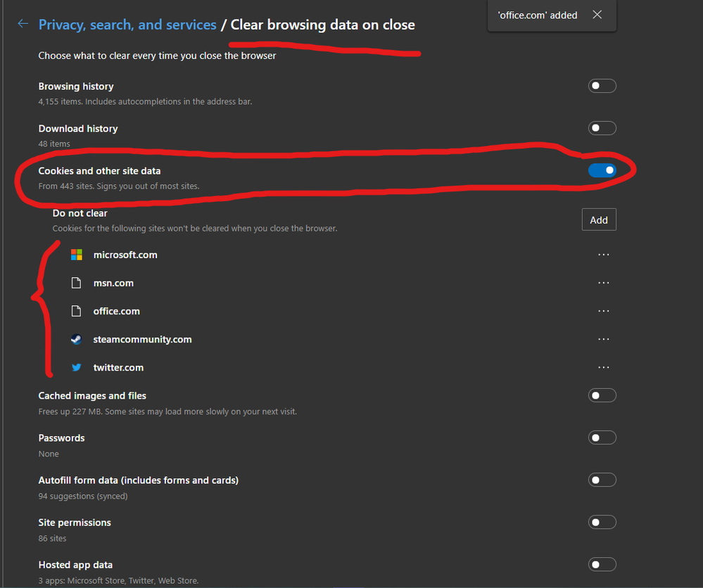Click the 'Clear browsing data on close' heading
Screen dimensions: 703x588
click(322, 25)
